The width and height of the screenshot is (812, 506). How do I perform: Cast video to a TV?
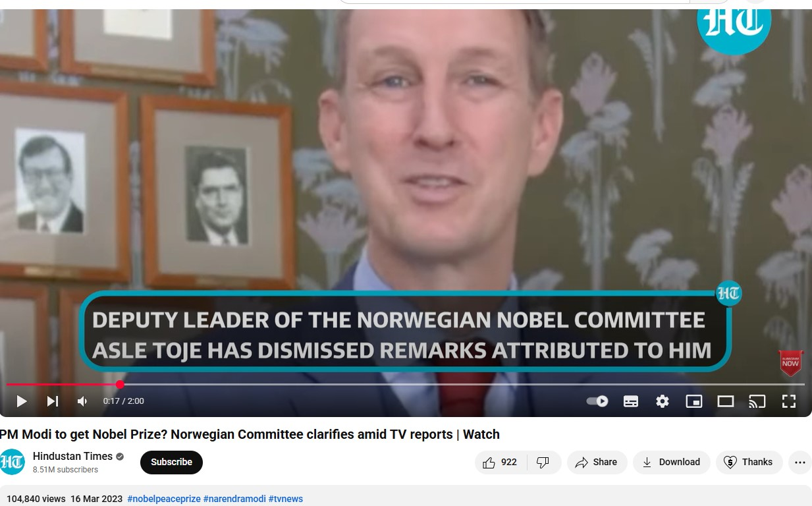[757, 401]
